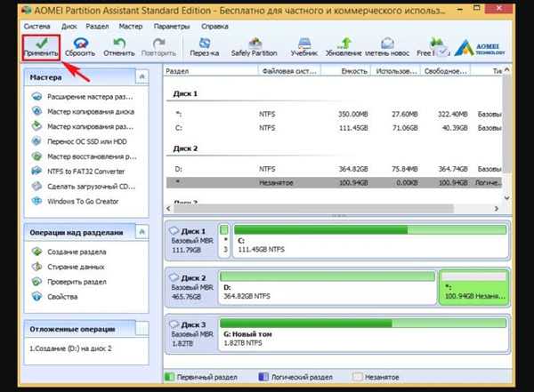This screenshot has width=534, height=392.
Task: Click the list scroll right arrow
Action: pyautogui.click(x=497, y=209)
